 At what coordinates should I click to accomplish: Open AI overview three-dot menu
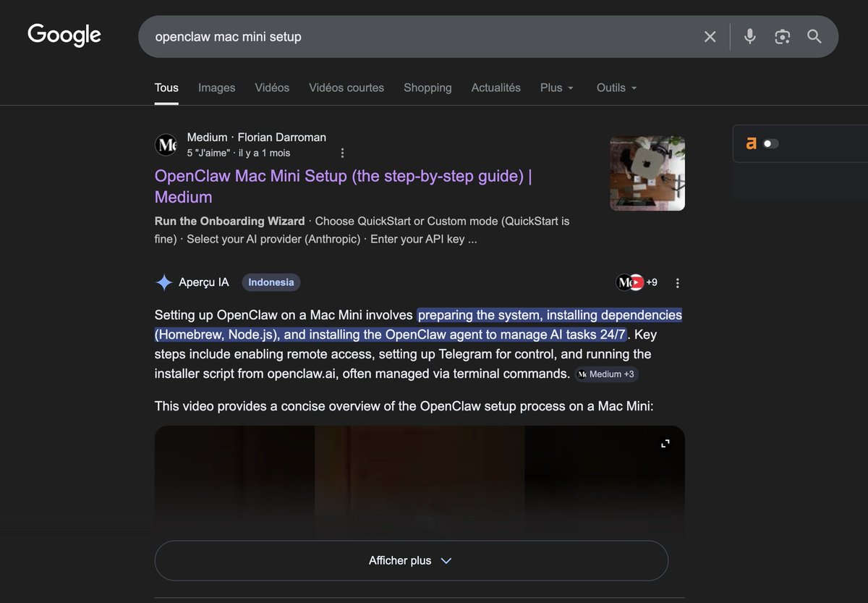tap(677, 283)
